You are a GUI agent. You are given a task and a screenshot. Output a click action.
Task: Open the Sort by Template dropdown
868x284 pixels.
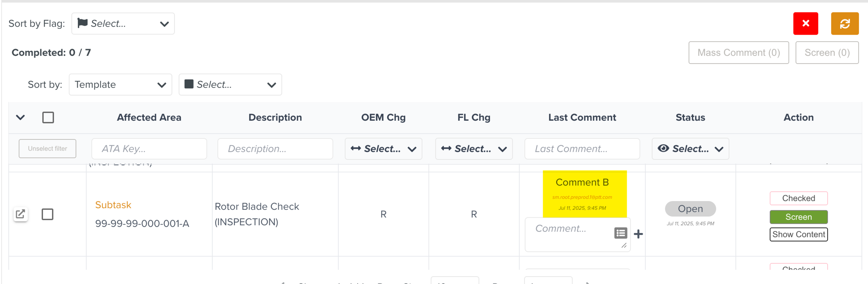pos(120,85)
